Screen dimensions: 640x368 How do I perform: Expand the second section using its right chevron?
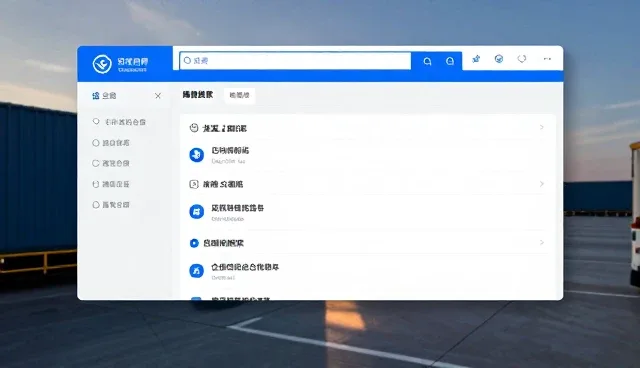[x=542, y=184]
